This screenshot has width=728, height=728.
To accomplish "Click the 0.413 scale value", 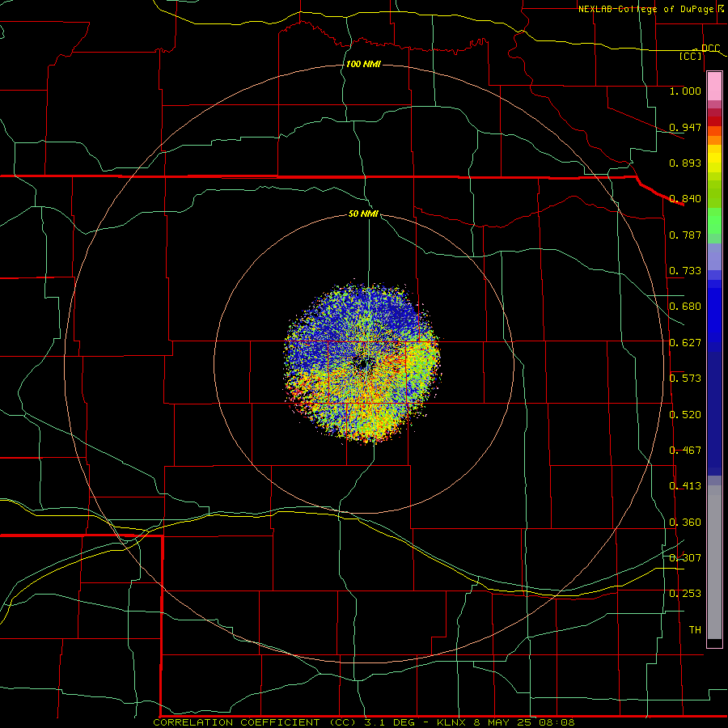I will coord(685,486).
